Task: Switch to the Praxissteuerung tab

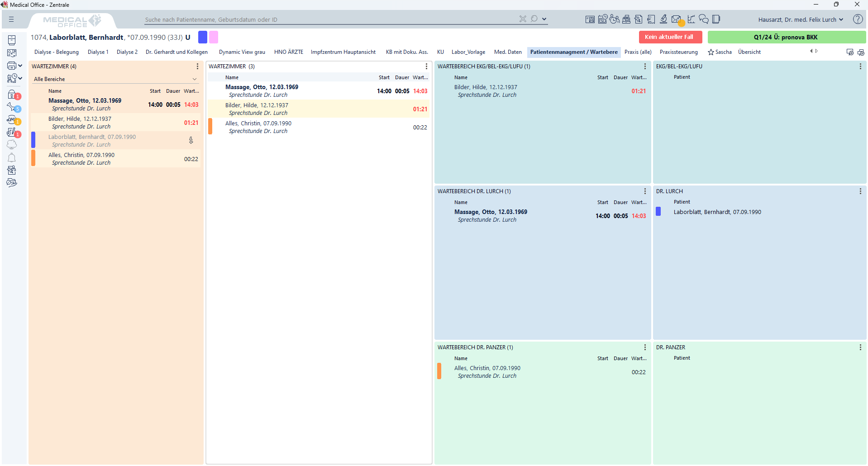Action: (678, 52)
